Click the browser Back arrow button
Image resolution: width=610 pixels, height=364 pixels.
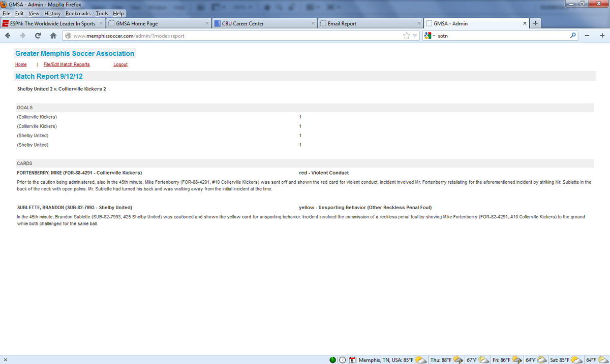8,36
